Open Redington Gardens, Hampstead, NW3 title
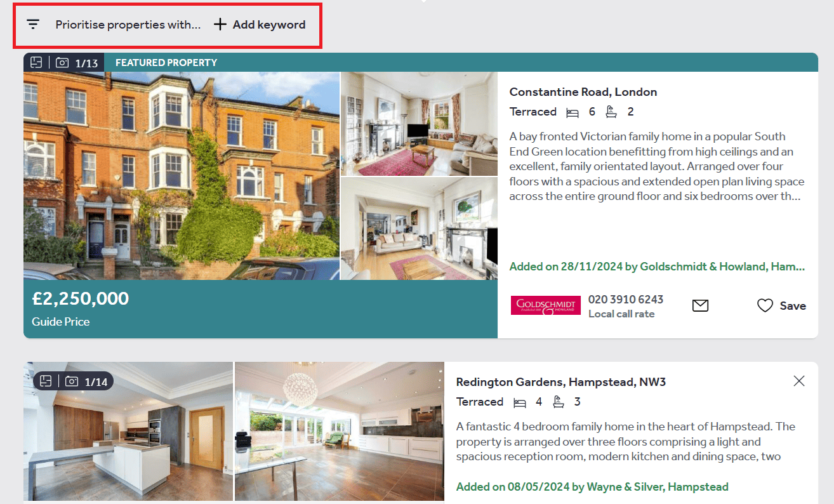834x504 pixels. coord(561,382)
